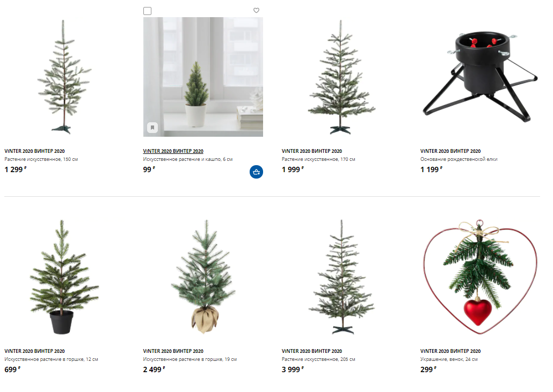Image resolution: width=553 pixels, height=392 pixels.
Task: Open underlined VINTER 2020 title priced 99
Action: click(173, 151)
